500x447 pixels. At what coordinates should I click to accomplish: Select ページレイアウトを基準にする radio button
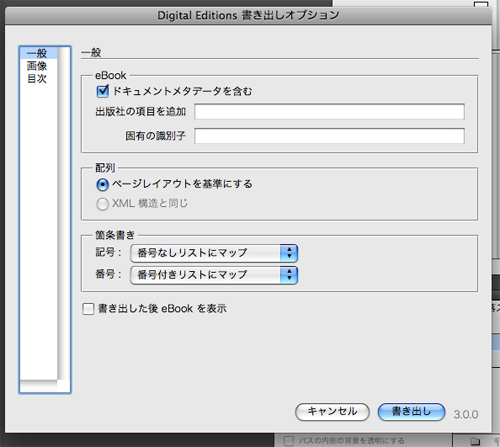(103, 184)
